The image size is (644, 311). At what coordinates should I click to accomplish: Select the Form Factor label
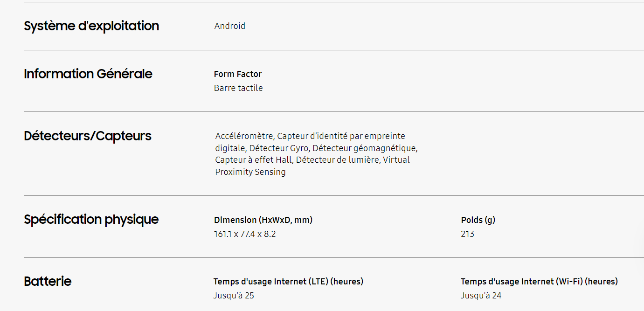coord(238,74)
